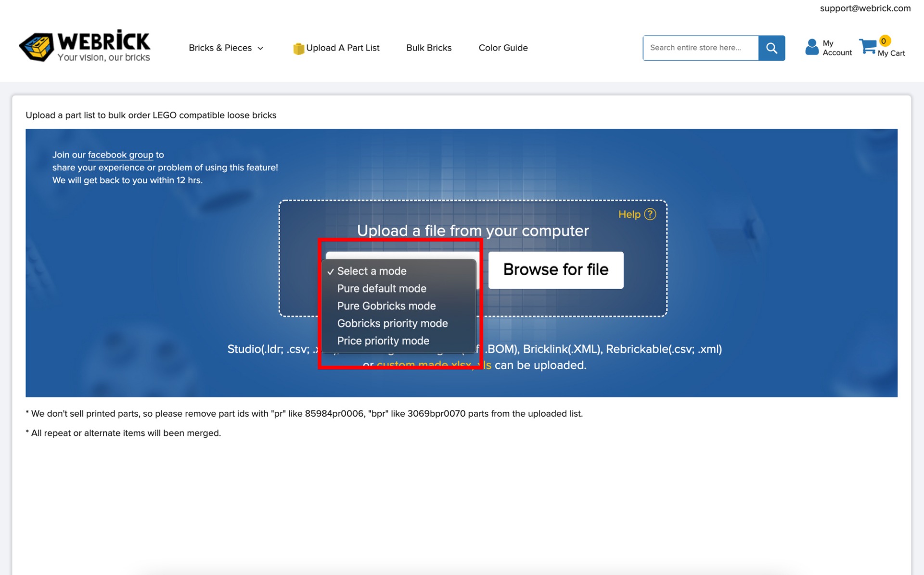Select Pure Gobricks mode option
The image size is (924, 575).
pos(386,306)
